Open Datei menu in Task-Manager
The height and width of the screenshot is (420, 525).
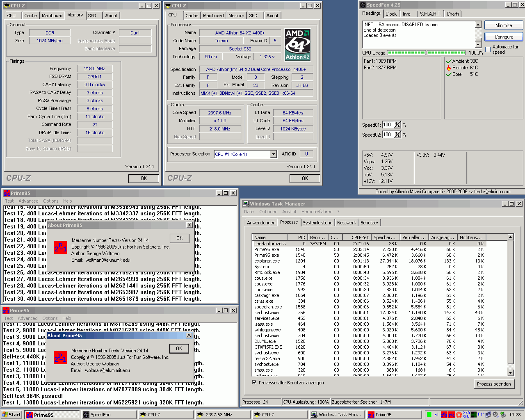point(249,212)
